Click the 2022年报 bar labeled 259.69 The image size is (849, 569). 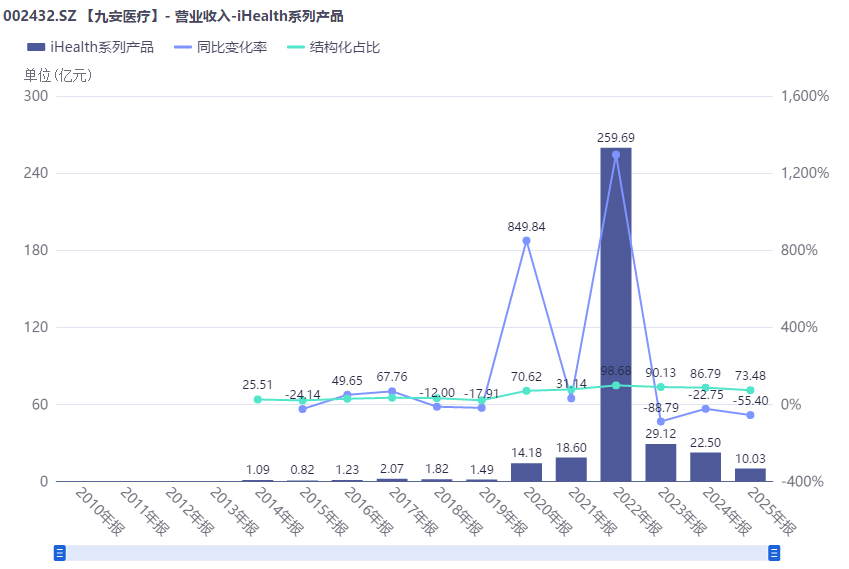point(616,315)
